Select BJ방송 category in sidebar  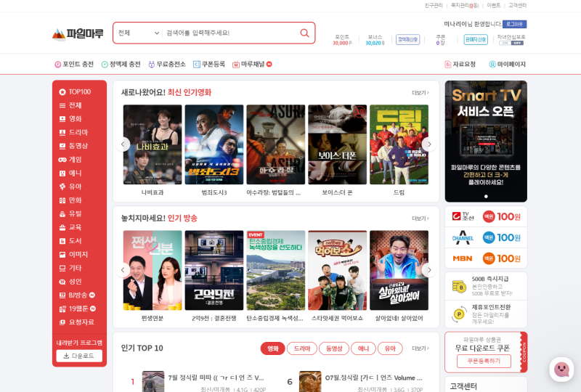pyautogui.click(x=77, y=295)
